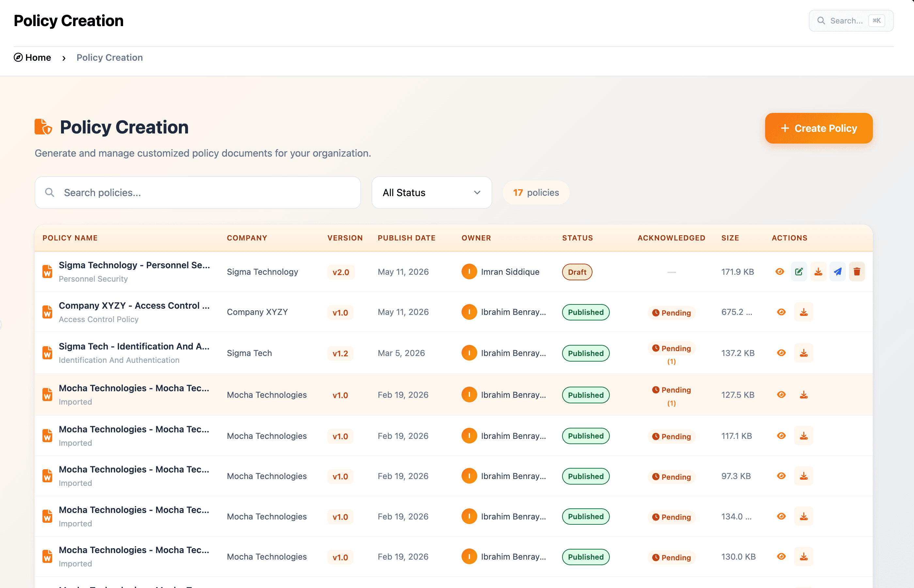Click the v1.2 version tag
Viewport: 914px width, 588px height.
point(340,354)
